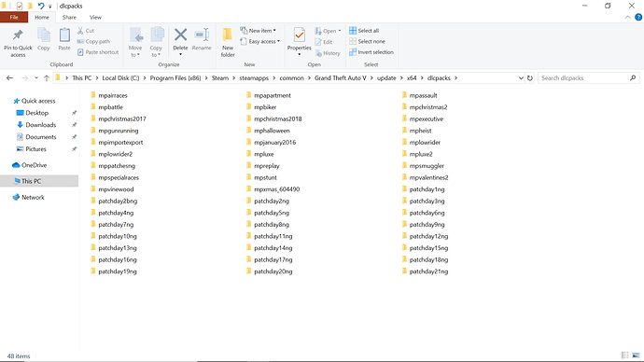Select Quick access in navigation pane
644x362 pixels.
pos(38,101)
